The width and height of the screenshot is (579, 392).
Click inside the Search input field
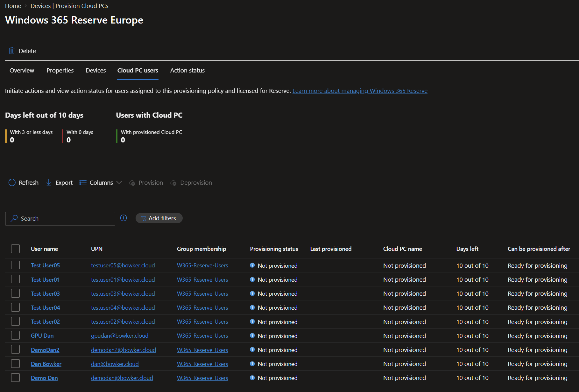60,218
